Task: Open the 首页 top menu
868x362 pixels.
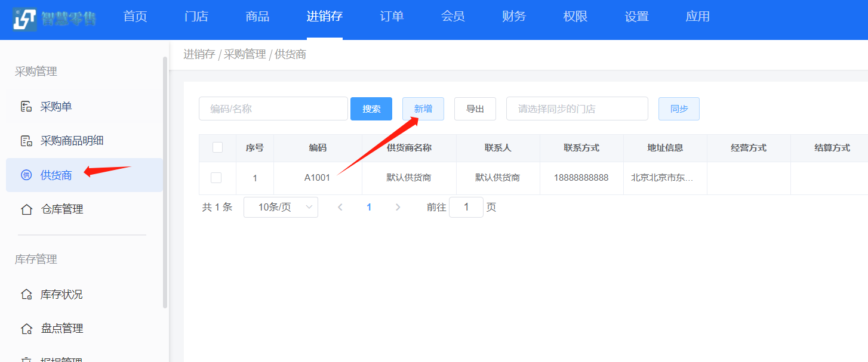Action: 135,17
